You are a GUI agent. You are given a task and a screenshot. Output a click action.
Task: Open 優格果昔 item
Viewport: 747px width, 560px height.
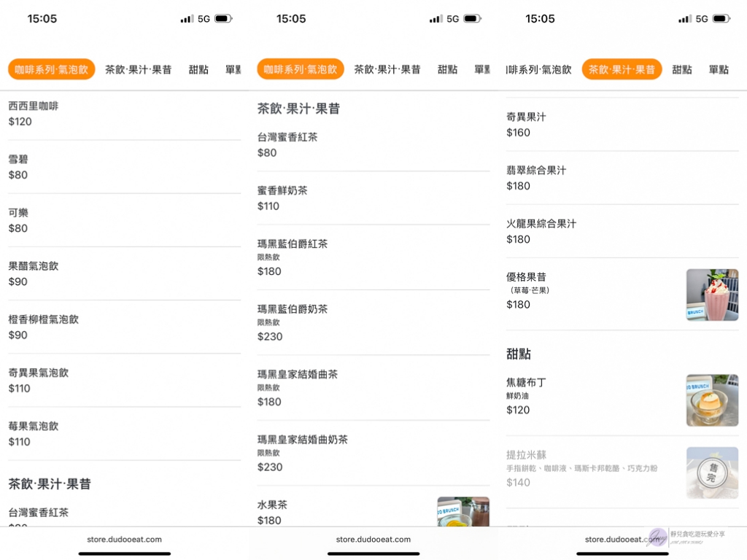pyautogui.click(x=622, y=295)
